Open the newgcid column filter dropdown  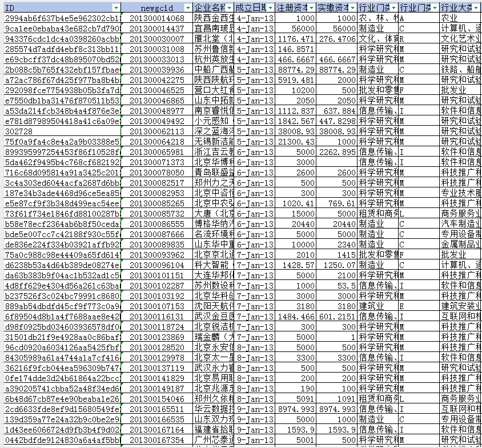pyautogui.click(x=186, y=8)
